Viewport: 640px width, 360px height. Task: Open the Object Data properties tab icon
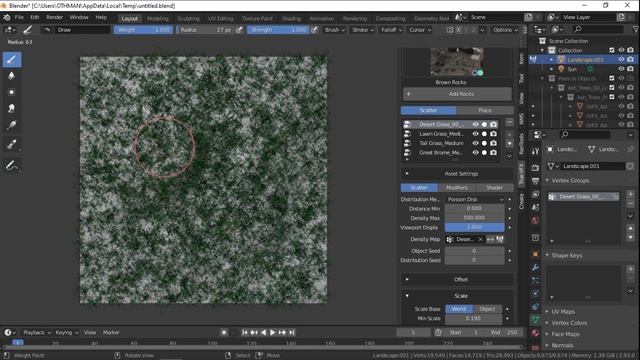point(535,320)
